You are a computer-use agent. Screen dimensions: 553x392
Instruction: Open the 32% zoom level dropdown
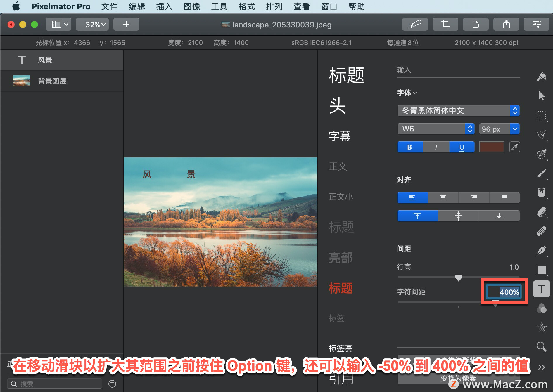click(x=92, y=24)
